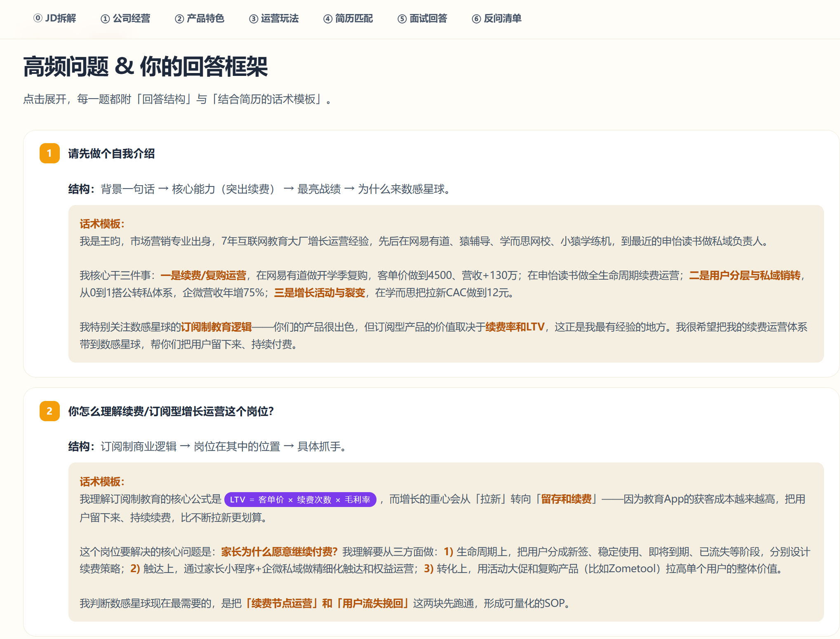
Task: Open the 简历匹配 tab
Action: (348, 19)
